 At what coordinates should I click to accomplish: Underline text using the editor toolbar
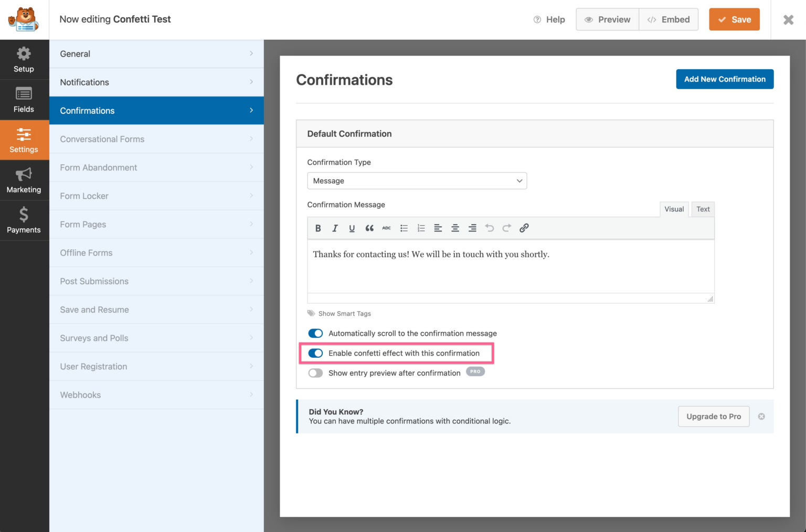(352, 228)
